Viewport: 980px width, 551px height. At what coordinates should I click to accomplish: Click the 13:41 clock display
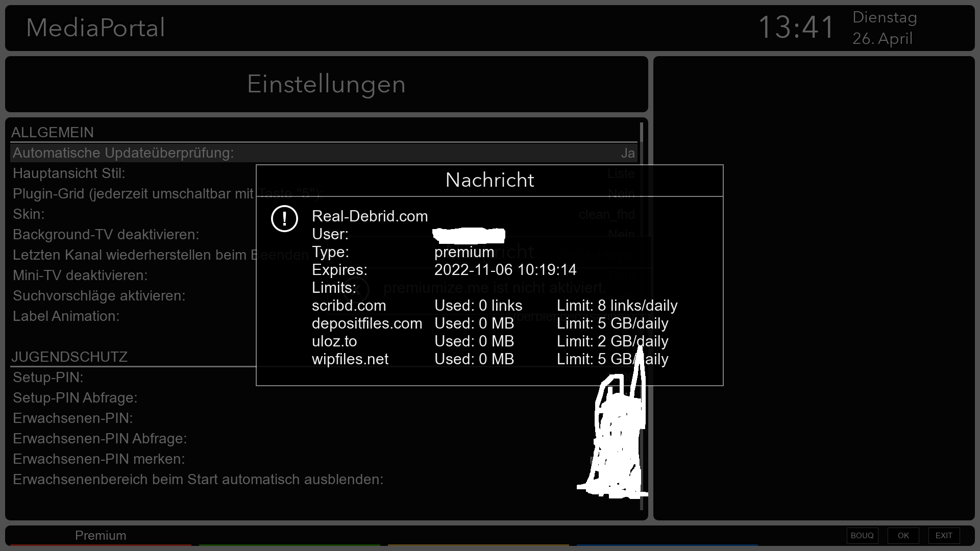pos(796,27)
